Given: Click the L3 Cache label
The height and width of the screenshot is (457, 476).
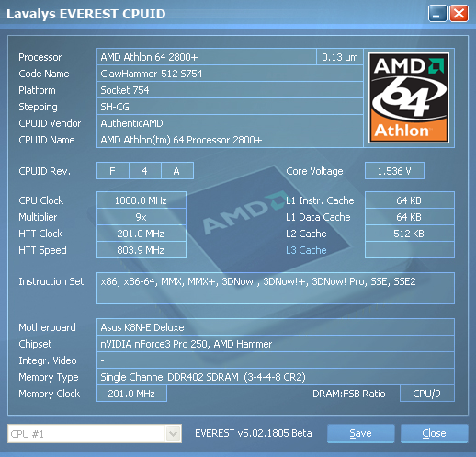Looking at the screenshot, I should 306,250.
